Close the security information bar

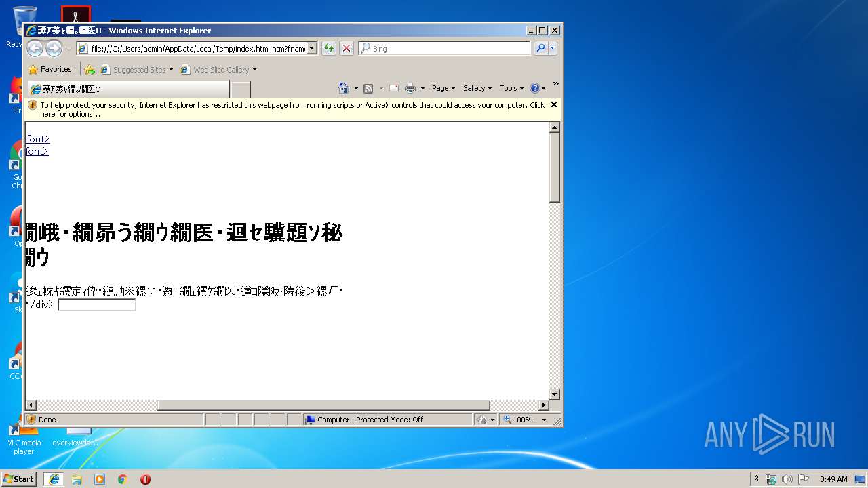click(554, 104)
